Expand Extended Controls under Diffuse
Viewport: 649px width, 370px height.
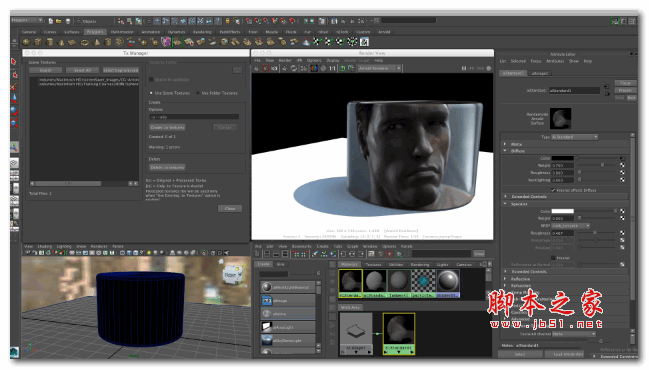pyautogui.click(x=505, y=197)
